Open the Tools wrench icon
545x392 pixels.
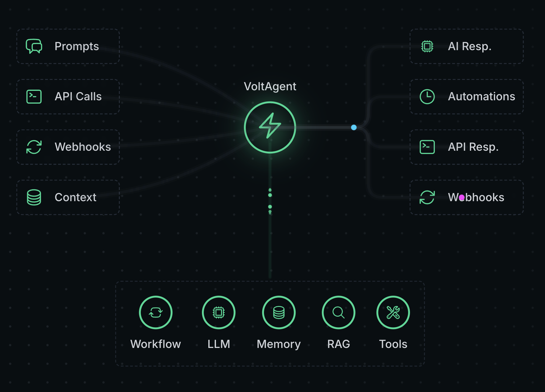pyautogui.click(x=393, y=312)
